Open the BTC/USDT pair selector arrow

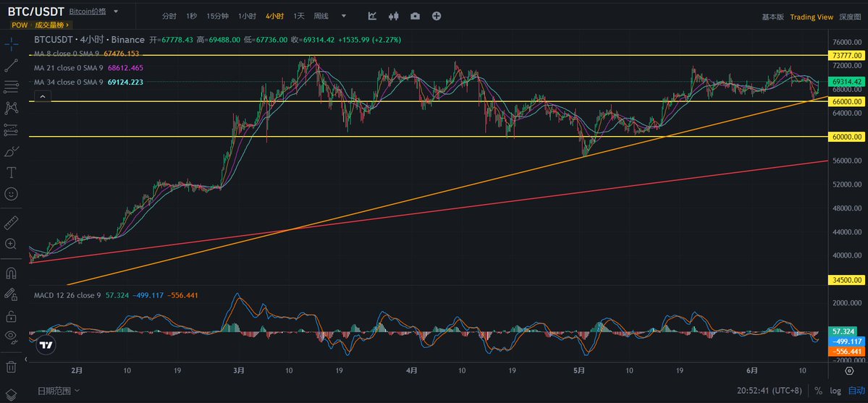click(115, 11)
